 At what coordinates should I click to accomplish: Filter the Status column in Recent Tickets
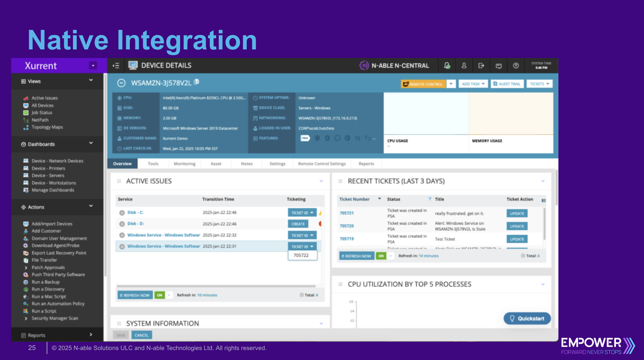pyautogui.click(x=430, y=199)
